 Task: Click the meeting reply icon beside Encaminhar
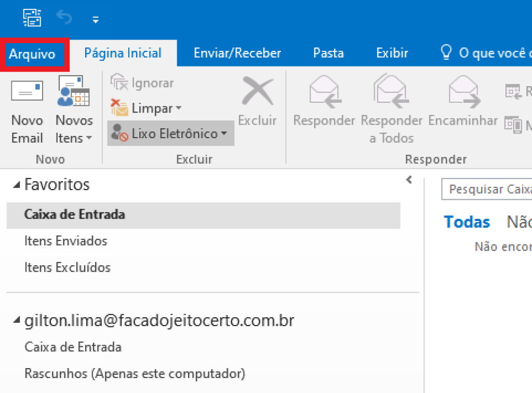pyautogui.click(x=513, y=91)
